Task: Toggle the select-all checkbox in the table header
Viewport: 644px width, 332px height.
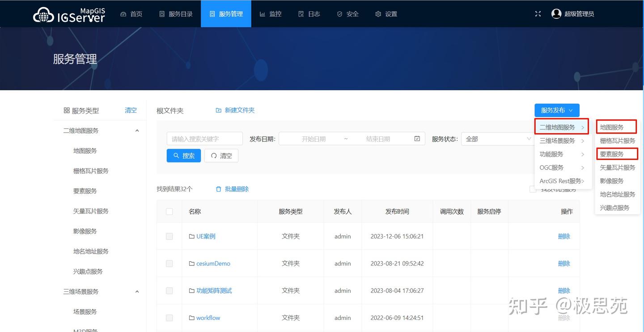Action: 169,211
